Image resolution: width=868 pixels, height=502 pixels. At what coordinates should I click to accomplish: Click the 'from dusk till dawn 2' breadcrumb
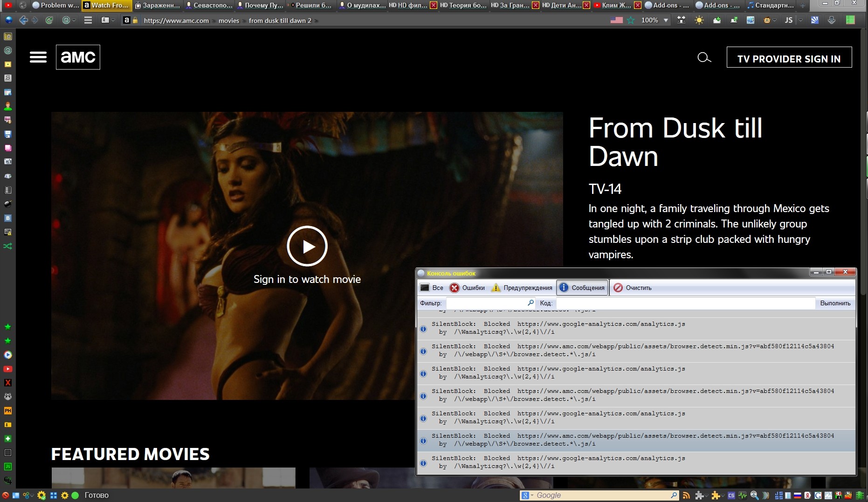click(x=280, y=21)
